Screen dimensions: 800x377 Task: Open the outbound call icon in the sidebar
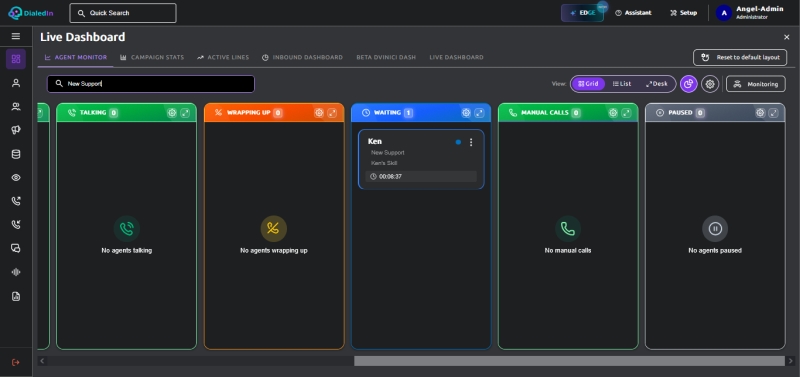(16, 202)
